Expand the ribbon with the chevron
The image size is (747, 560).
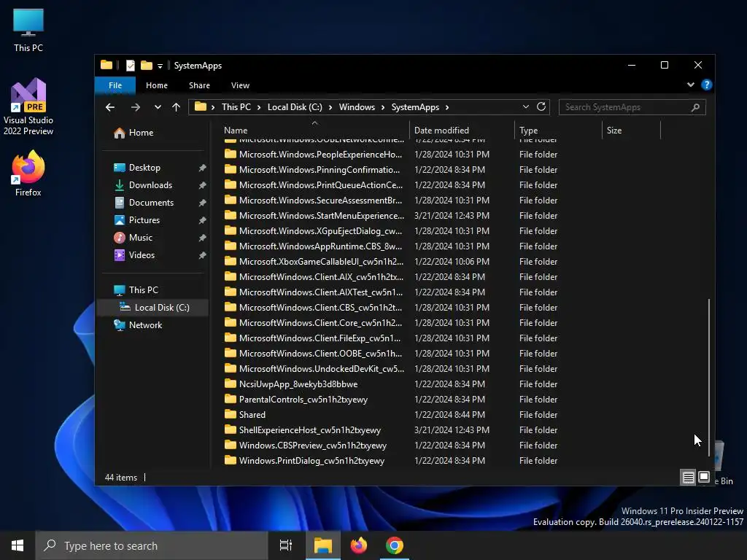(x=691, y=85)
